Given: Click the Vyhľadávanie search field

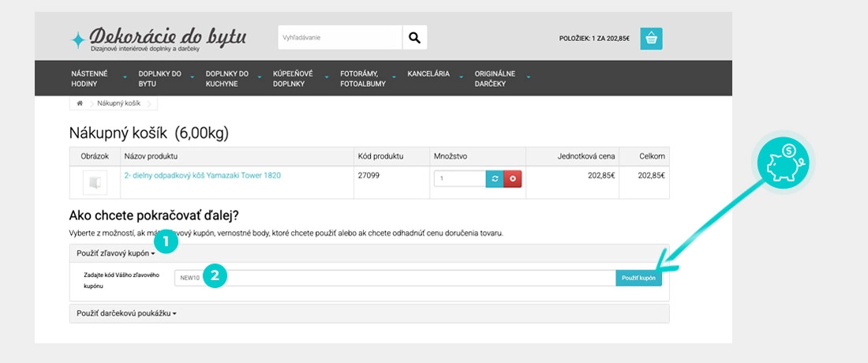Looking at the screenshot, I should pos(339,38).
